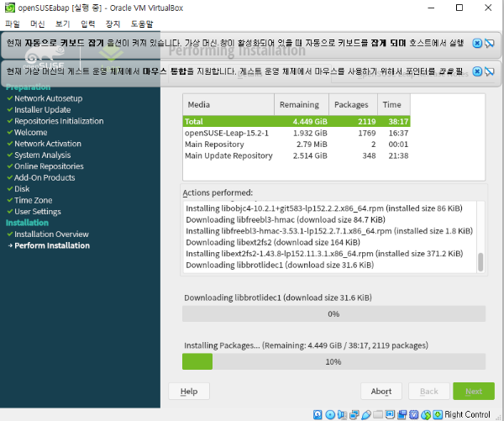Abort the installation with Abort button

point(381,391)
